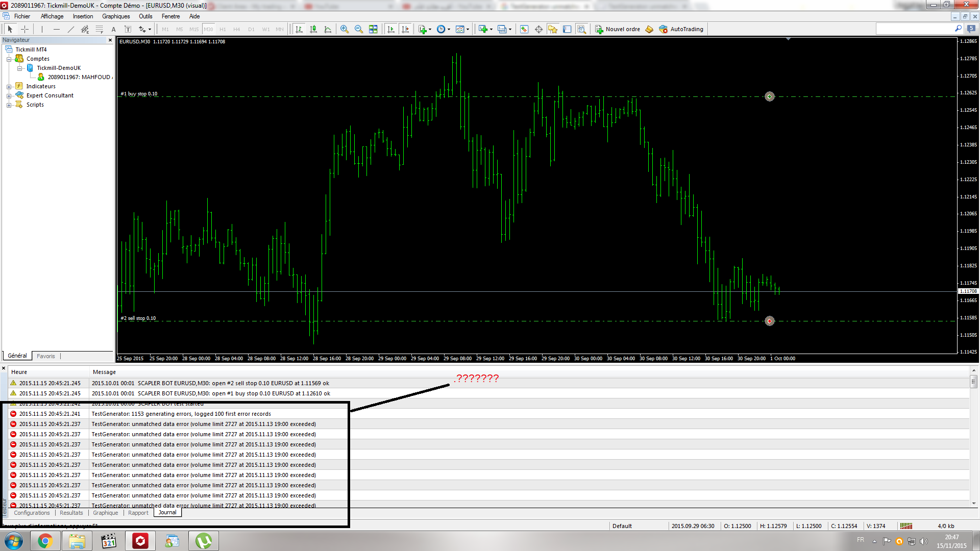Zoom out on the chart
The width and height of the screenshot is (980, 551).
(x=359, y=29)
